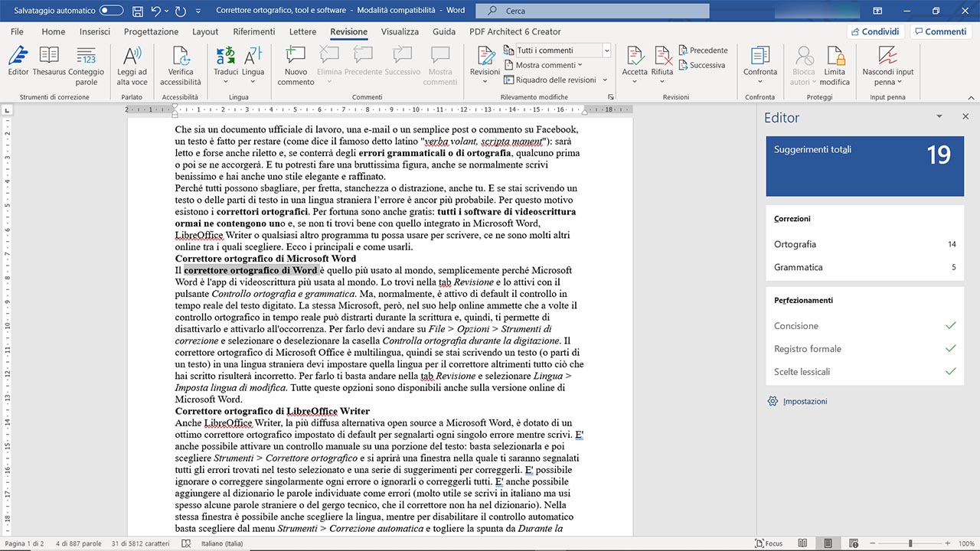This screenshot has height=551, width=980.
Task: Go to Precedente revision
Action: [703, 51]
